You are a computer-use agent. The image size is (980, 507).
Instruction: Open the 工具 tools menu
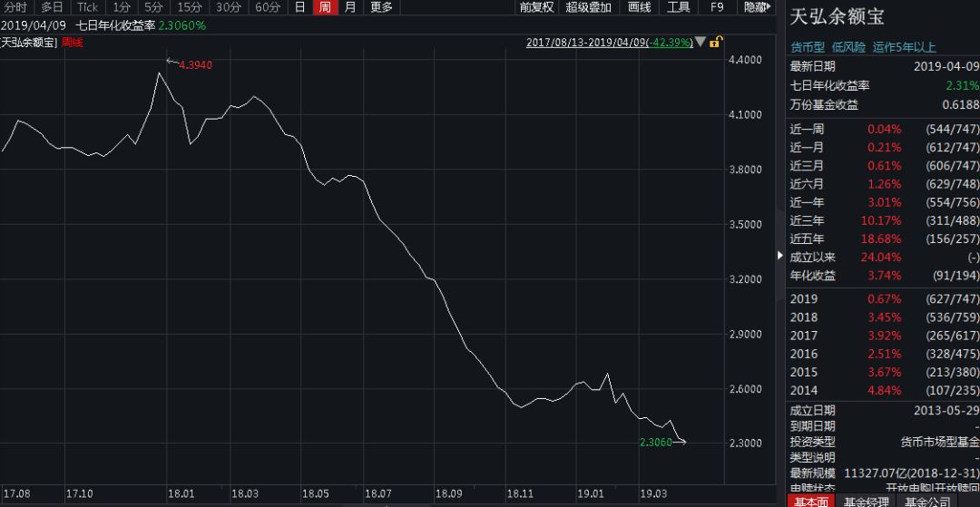tap(678, 7)
